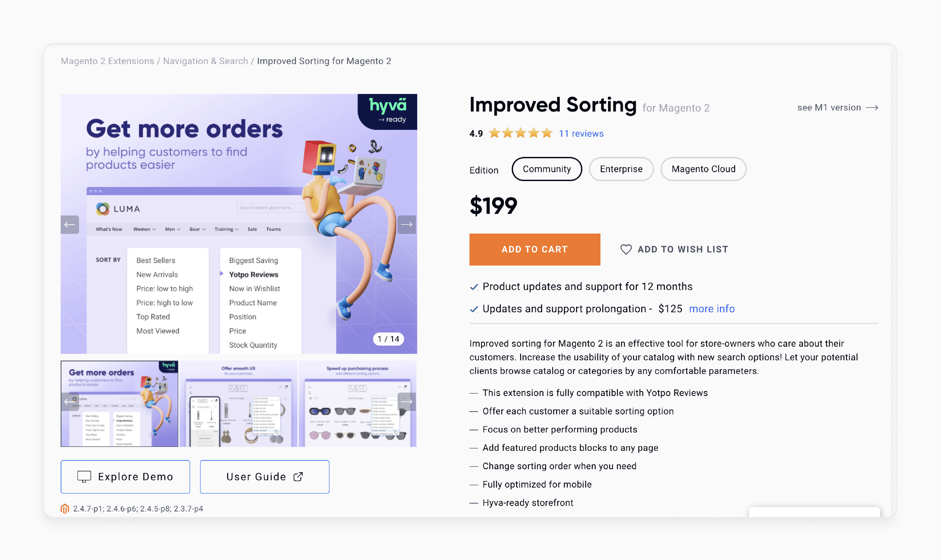This screenshot has width=941, height=560.
Task: Select the Community edition radio button
Action: click(x=547, y=169)
